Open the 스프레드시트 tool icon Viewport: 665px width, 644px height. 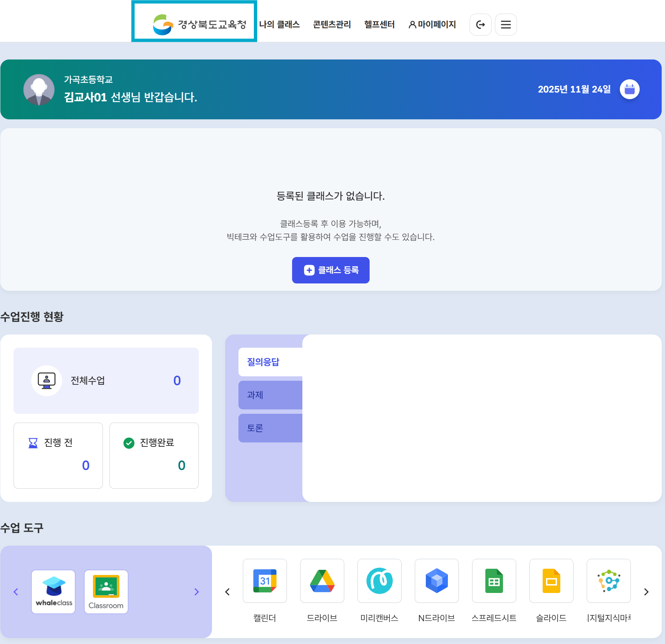(x=494, y=581)
